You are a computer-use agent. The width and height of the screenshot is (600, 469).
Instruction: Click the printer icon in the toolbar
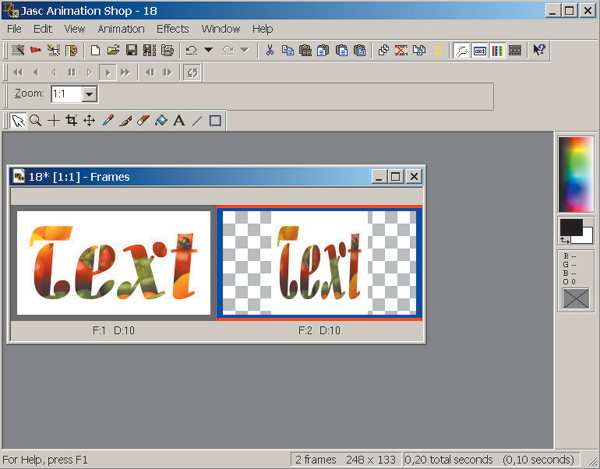point(167,50)
